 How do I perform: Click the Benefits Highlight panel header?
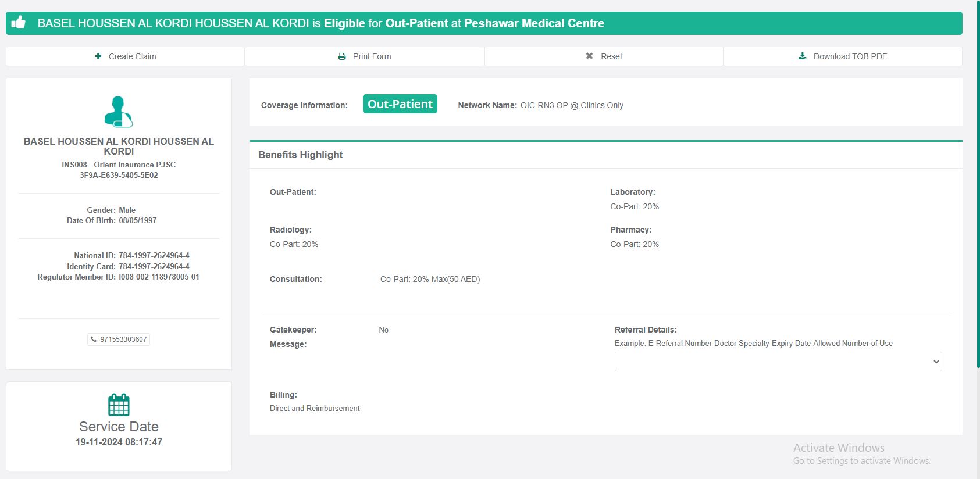pos(301,155)
